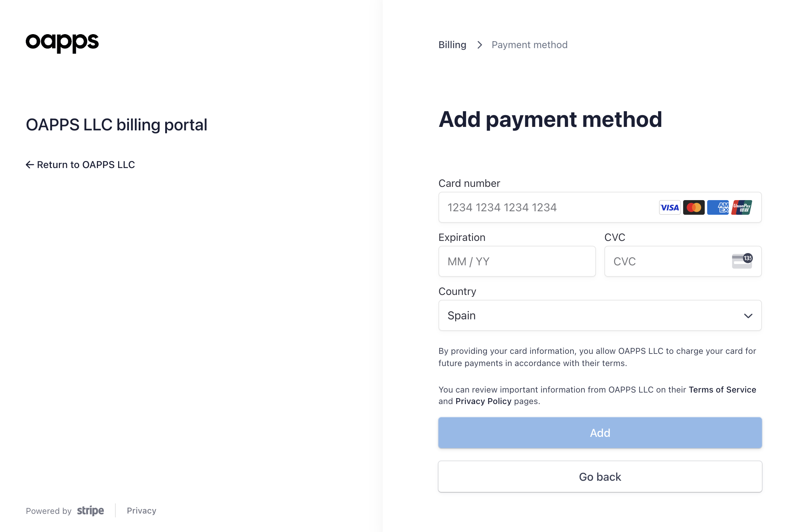810x532 pixels.
Task: Click the Mastercard icon
Action: (x=694, y=207)
